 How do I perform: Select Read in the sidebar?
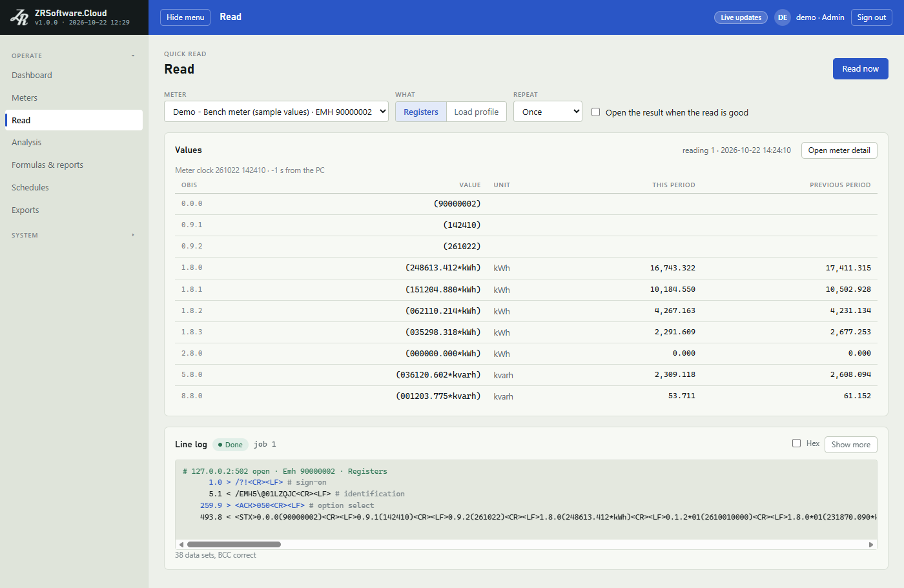(x=74, y=120)
